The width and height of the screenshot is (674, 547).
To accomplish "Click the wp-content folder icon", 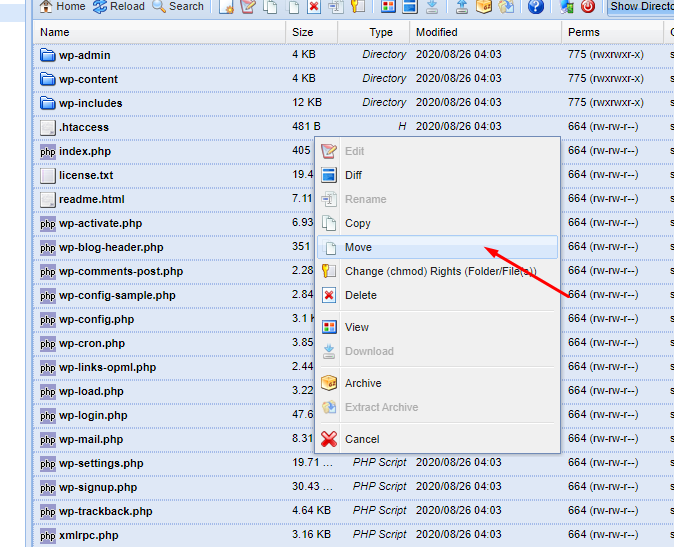I will 48,79.
